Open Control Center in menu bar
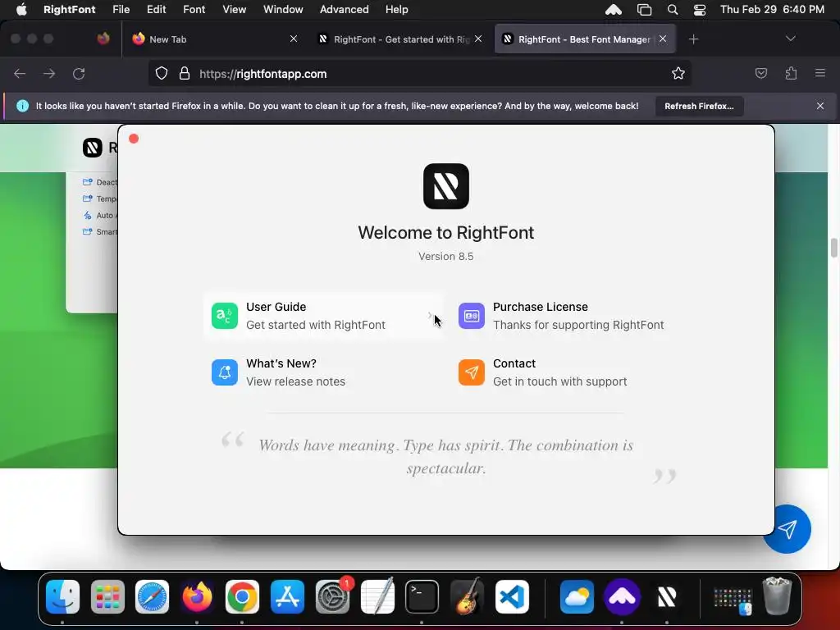 pos(699,9)
